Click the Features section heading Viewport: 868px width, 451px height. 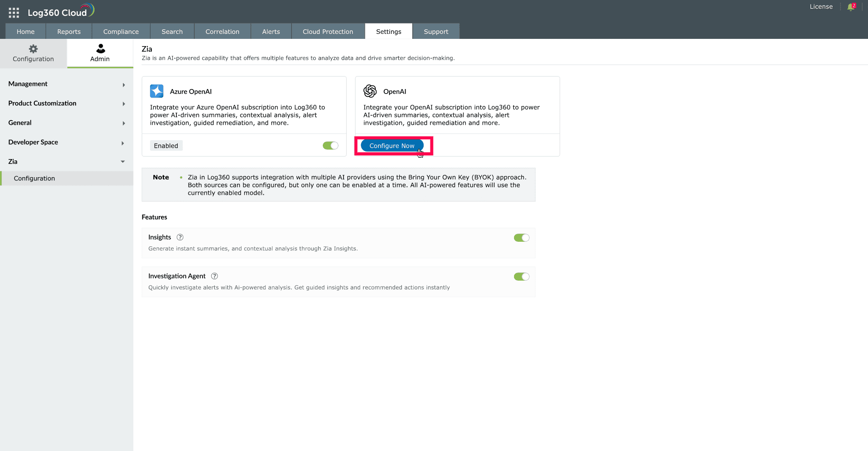click(155, 217)
